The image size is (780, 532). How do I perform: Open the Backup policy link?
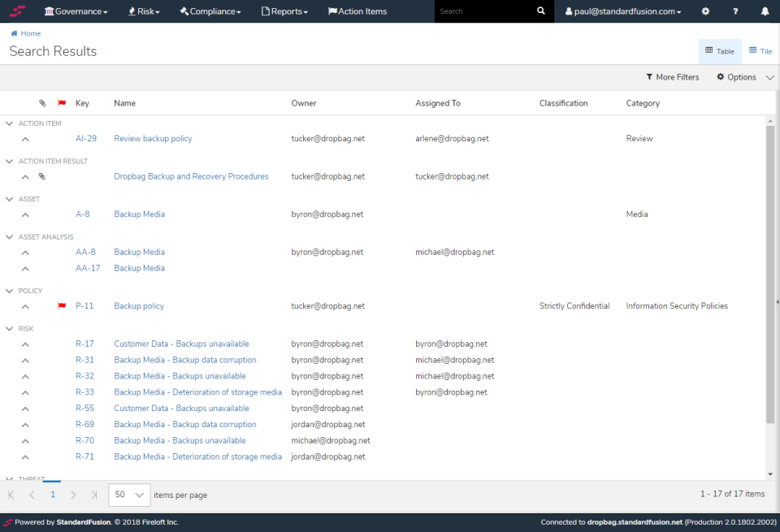coord(139,305)
